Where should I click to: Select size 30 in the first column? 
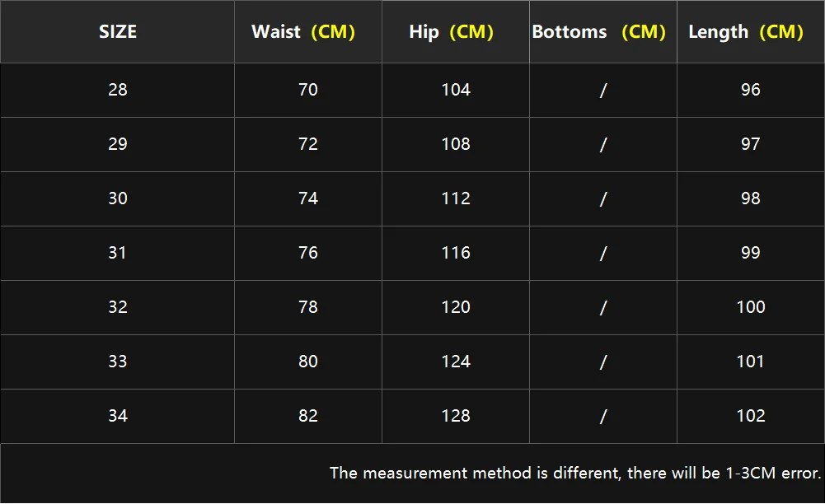pyautogui.click(x=118, y=198)
